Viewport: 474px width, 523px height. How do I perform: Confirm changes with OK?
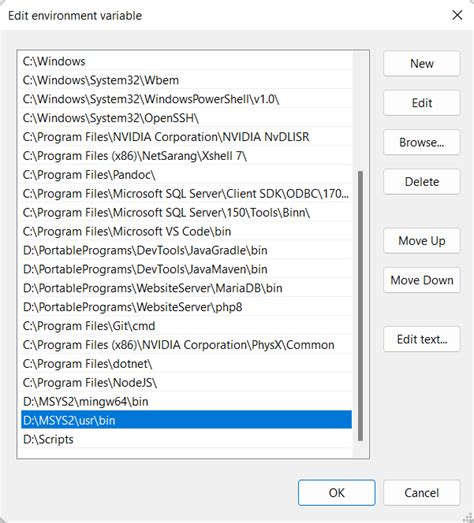tap(337, 493)
